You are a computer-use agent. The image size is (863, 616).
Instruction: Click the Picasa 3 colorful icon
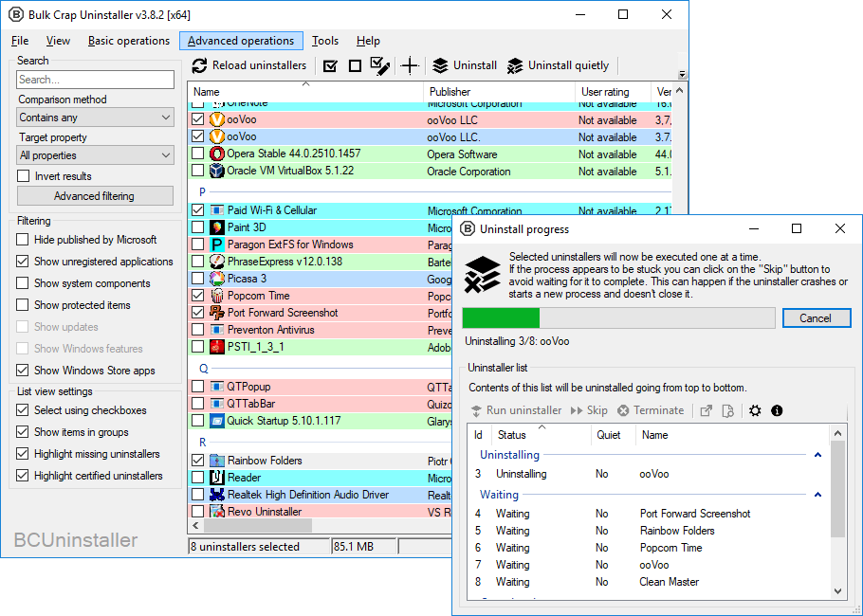tap(217, 279)
